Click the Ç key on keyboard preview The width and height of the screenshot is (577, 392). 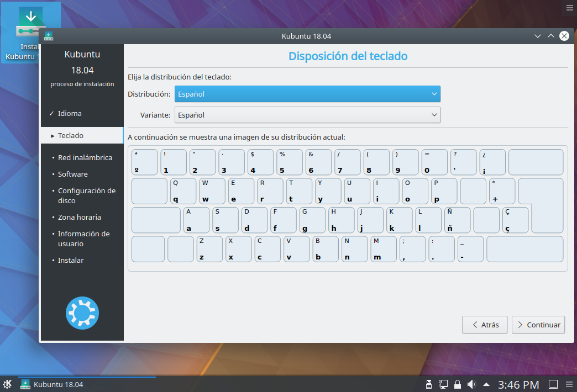click(515, 220)
